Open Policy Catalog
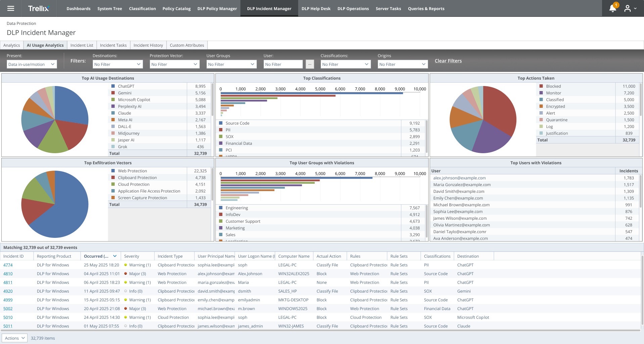This screenshot has height=344, width=644. click(x=177, y=8)
